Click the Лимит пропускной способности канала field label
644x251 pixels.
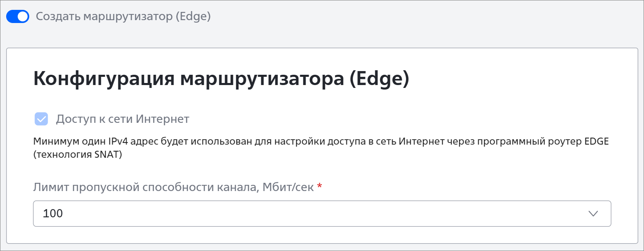(x=174, y=187)
